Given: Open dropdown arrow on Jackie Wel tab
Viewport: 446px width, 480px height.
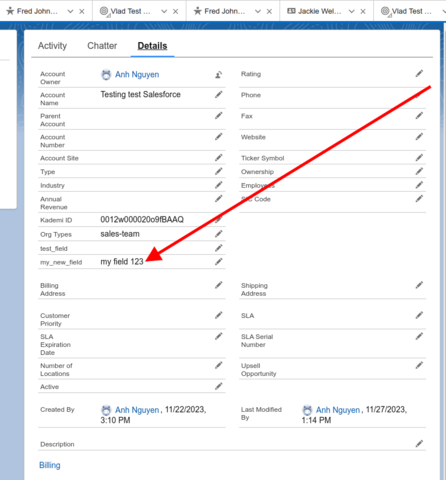Looking at the screenshot, I should [x=352, y=11].
